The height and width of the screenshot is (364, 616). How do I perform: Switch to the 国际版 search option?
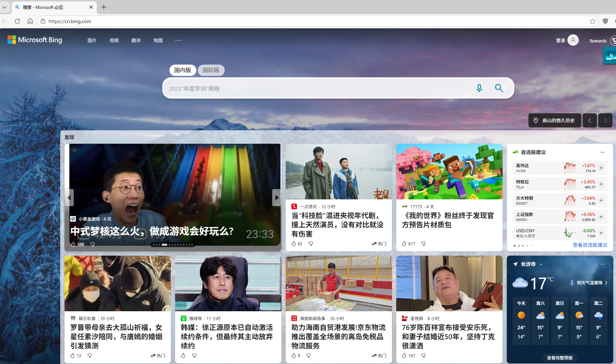(211, 70)
